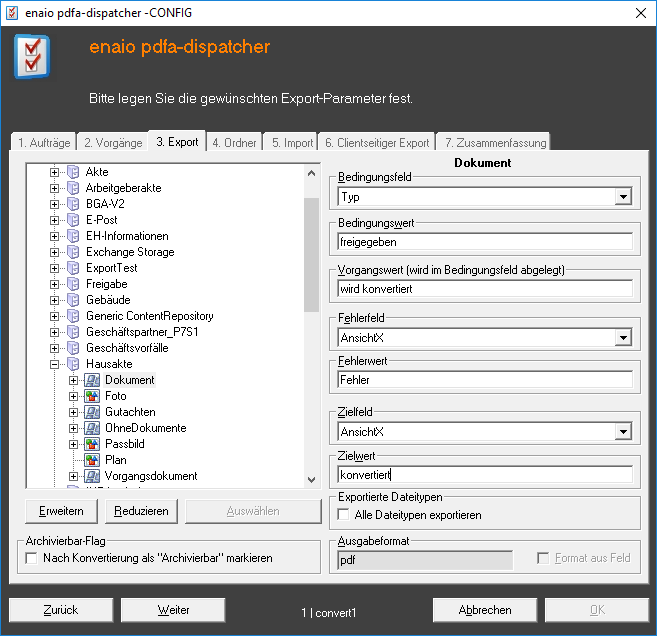Click the Passbild image icon

(x=92, y=444)
